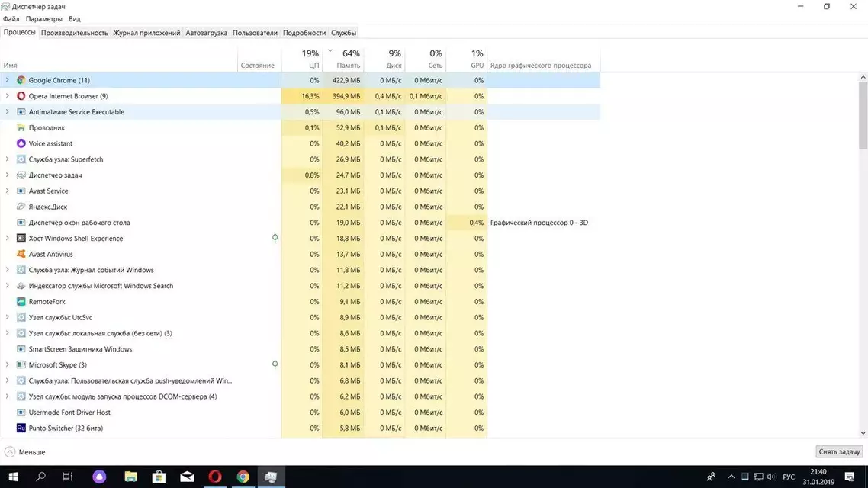Screen dimensions: 868x488
Task: Open Microsoft Store from the taskbar
Action: click(159, 477)
